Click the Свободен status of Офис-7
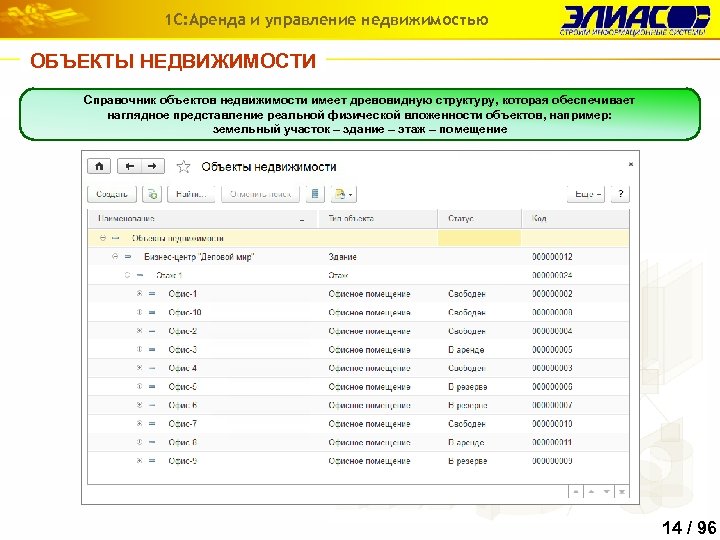The height and width of the screenshot is (540, 720). pos(467,424)
